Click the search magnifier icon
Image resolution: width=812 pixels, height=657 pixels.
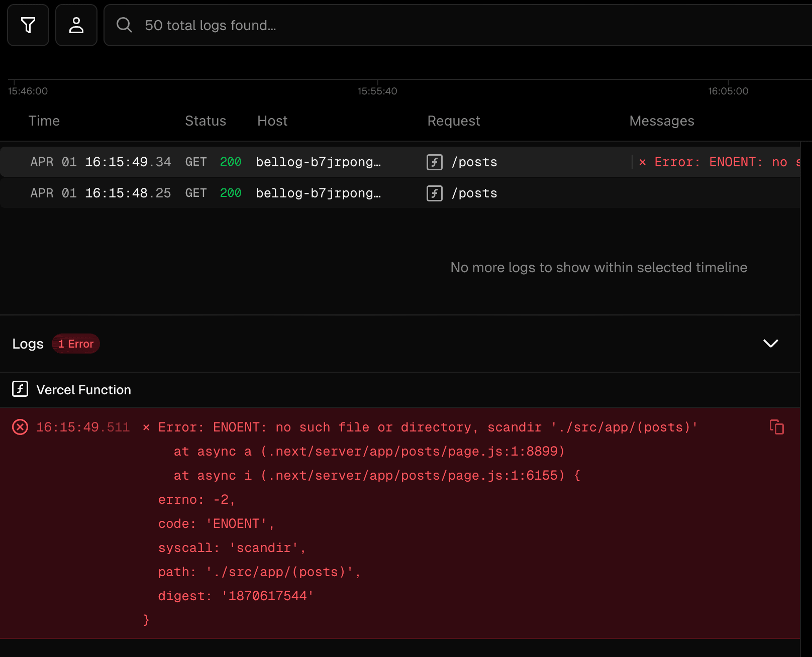[x=124, y=25]
